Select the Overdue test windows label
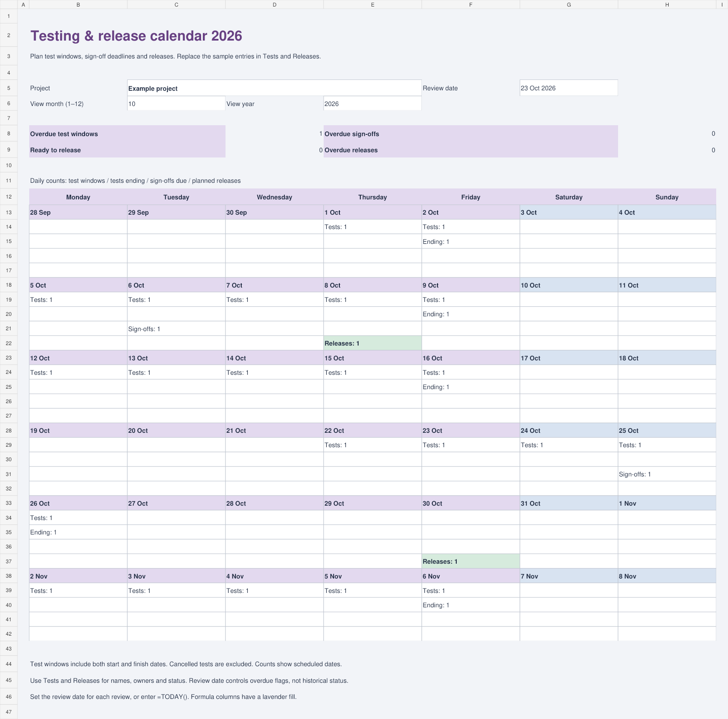This screenshot has width=728, height=719. point(127,134)
